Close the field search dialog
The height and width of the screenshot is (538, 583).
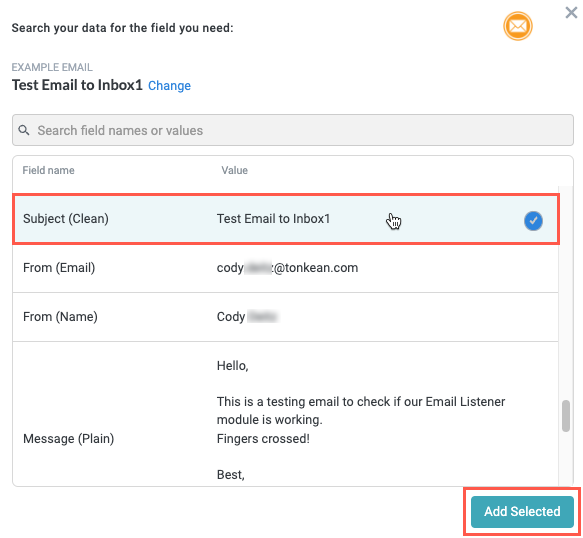(571, 13)
